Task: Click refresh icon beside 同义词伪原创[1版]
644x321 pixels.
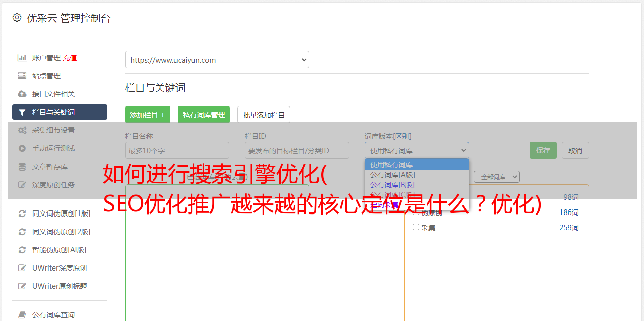Action: click(22, 213)
